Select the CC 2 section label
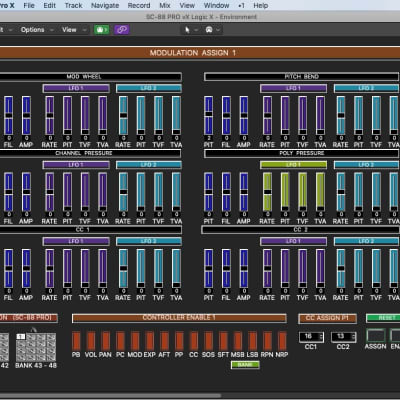 (301, 230)
